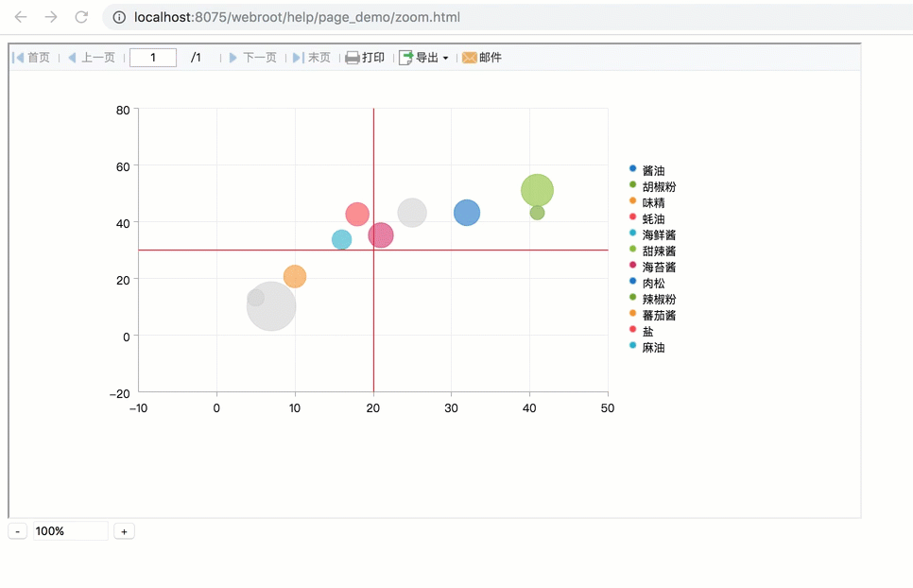The width and height of the screenshot is (913, 588).
Task: Click the page number input field
Action: pyautogui.click(x=152, y=58)
